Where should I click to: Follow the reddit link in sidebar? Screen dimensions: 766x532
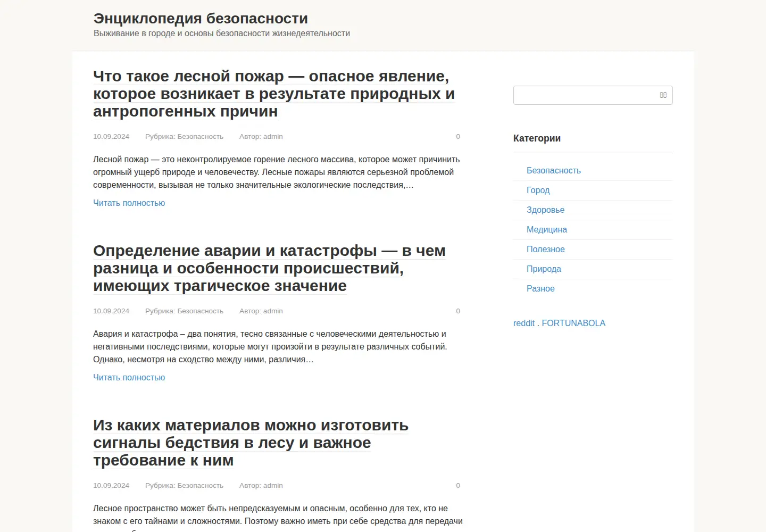[524, 323]
